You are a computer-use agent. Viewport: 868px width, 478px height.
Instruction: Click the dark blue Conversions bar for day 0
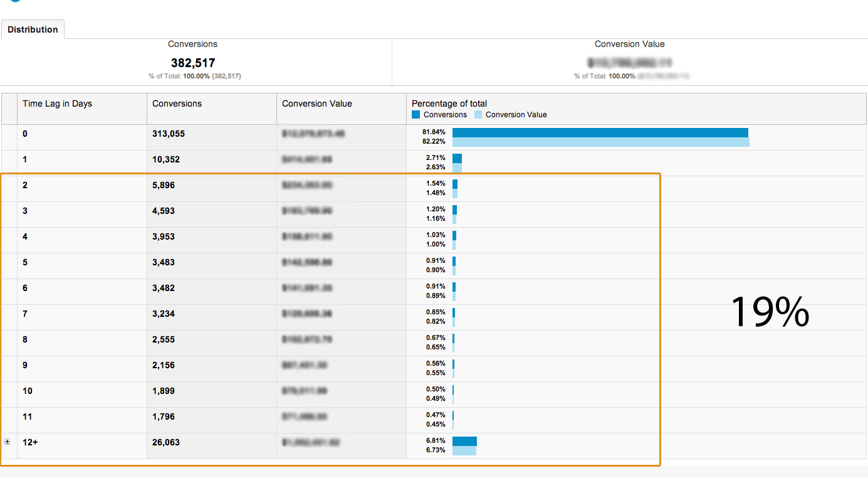(600, 132)
